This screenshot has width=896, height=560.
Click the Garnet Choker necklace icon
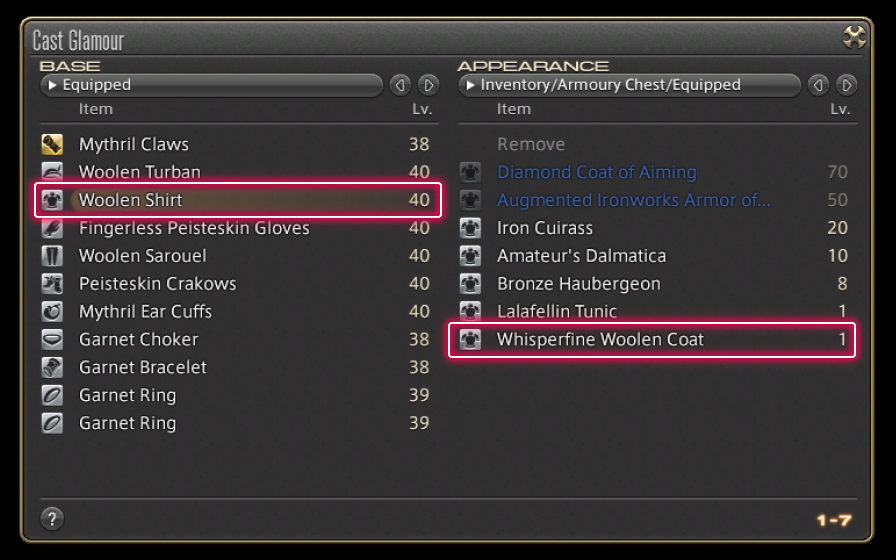(52, 340)
